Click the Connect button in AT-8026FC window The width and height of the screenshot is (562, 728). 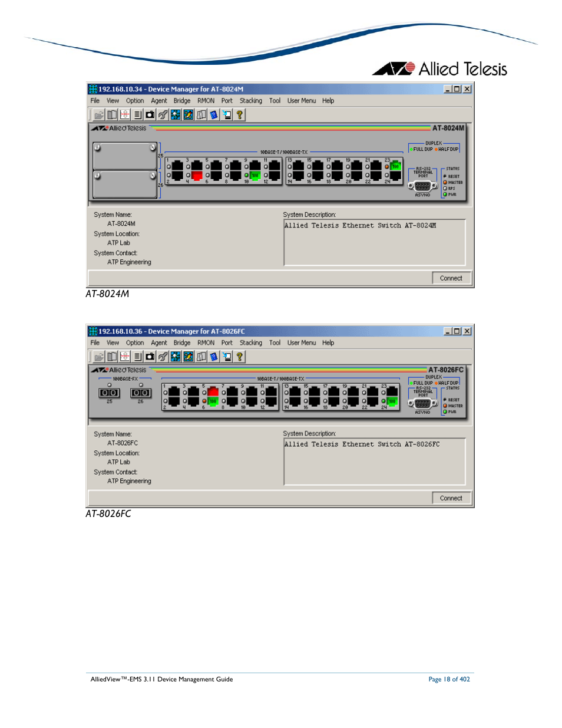(451, 498)
